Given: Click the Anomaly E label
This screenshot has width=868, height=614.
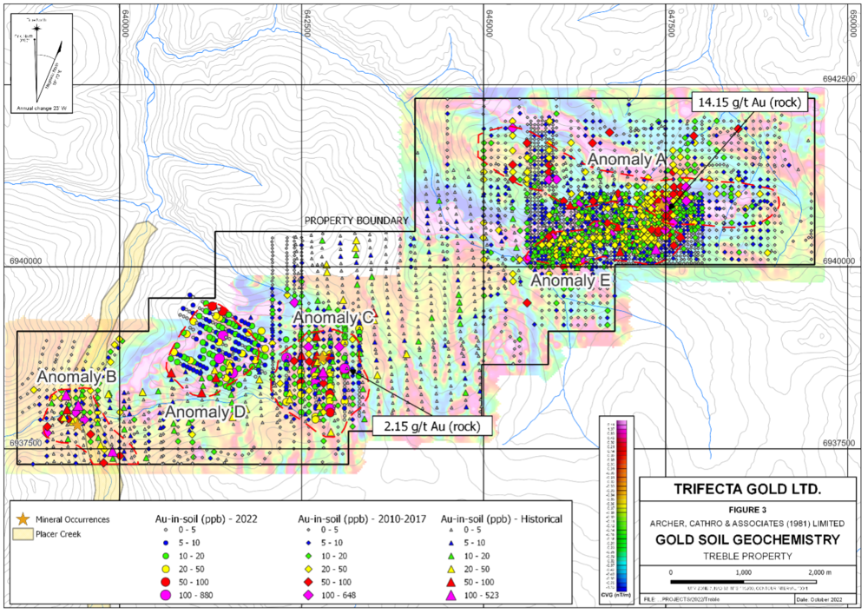Looking at the screenshot, I should pos(571,281).
